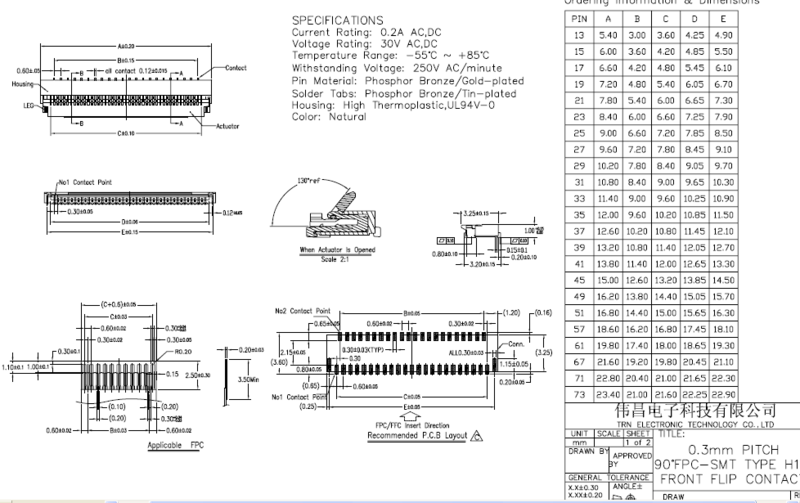Click the 130°ref angle label
This screenshot has height=503, width=800.
[x=308, y=181]
